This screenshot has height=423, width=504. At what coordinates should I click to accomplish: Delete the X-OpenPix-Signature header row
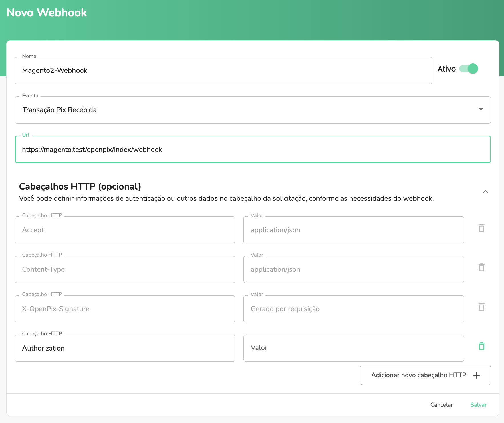pyautogui.click(x=482, y=307)
